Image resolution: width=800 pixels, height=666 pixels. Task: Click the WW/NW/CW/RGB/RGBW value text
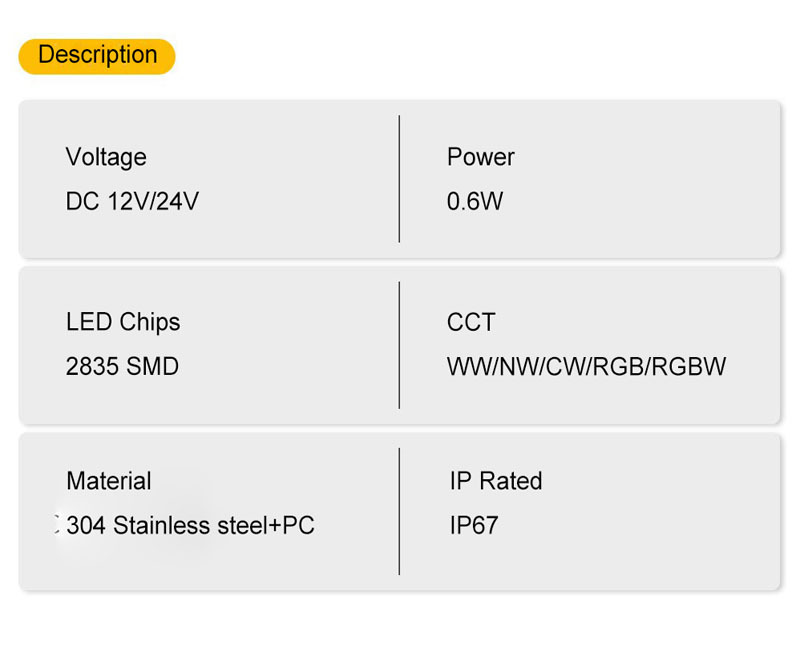click(586, 367)
